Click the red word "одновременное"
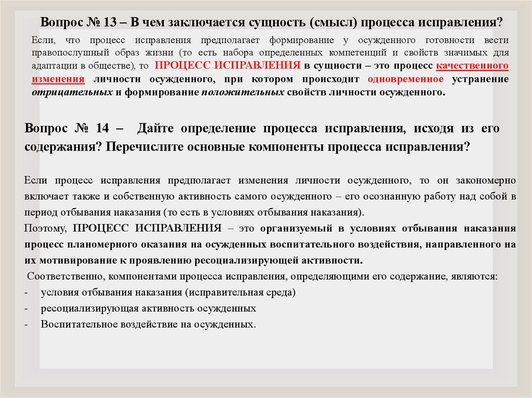The width and height of the screenshot is (532, 398). coord(405,79)
